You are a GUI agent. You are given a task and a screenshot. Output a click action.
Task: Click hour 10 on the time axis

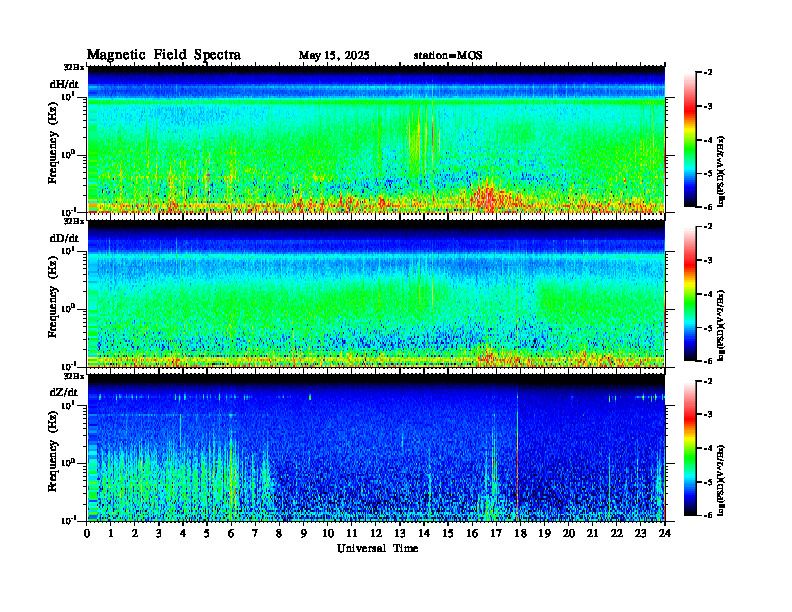(x=328, y=534)
